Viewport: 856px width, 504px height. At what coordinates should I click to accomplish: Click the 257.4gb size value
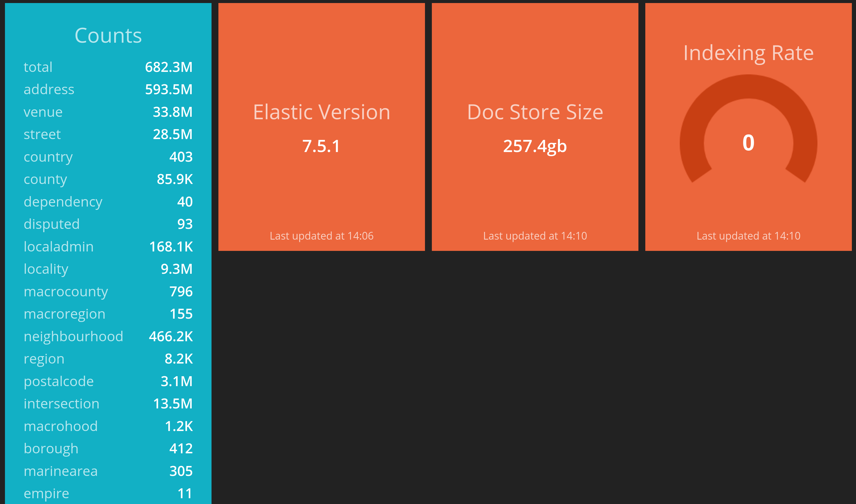tap(535, 146)
